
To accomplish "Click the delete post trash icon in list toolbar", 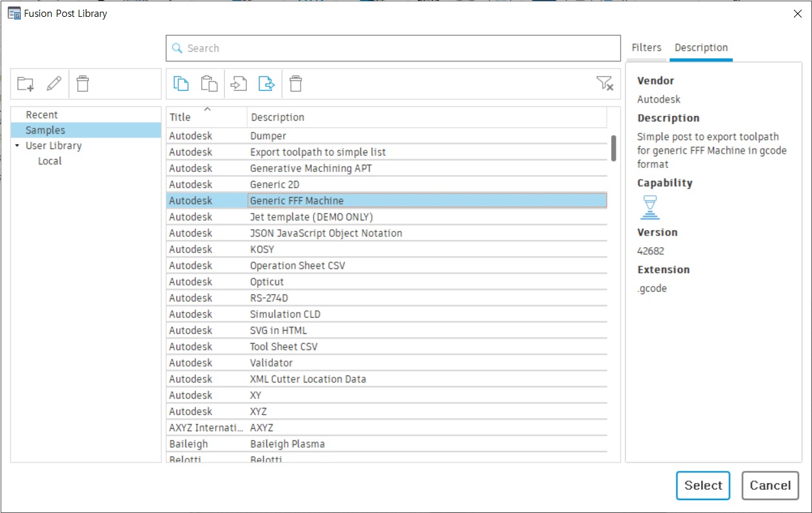I will (296, 84).
